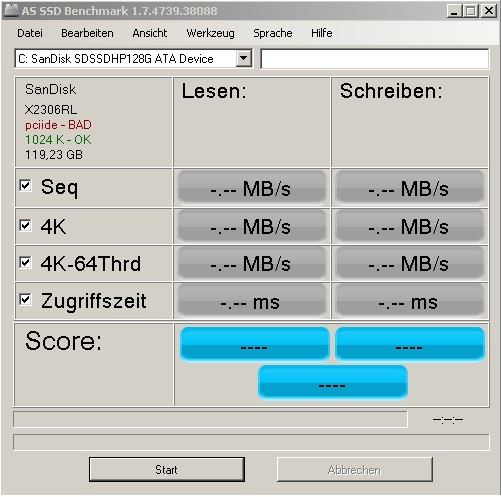The width and height of the screenshot is (501, 497).
Task: Maximize the benchmark window
Action: (x=471, y=11)
